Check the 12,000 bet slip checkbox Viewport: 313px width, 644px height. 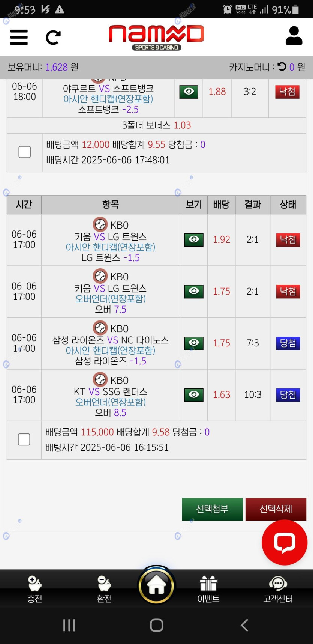(x=25, y=152)
